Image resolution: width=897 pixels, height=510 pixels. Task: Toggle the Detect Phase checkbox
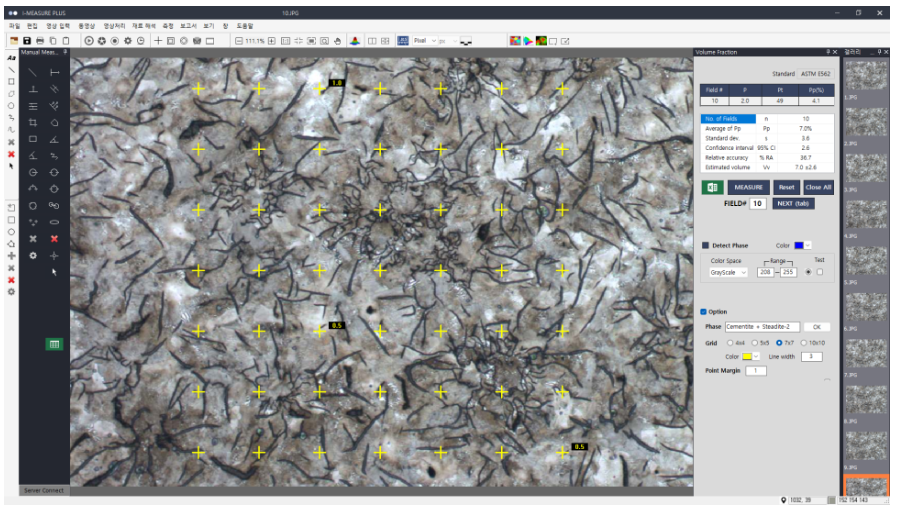705,245
